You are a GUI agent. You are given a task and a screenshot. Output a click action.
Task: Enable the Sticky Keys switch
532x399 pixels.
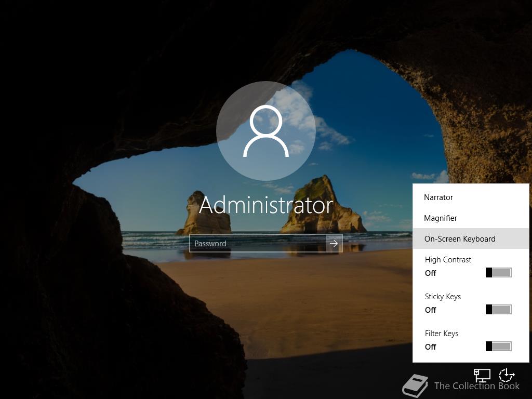498,310
